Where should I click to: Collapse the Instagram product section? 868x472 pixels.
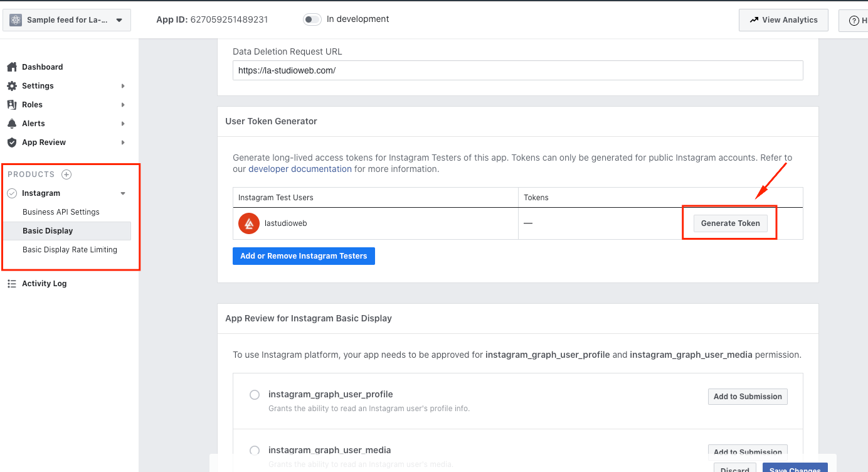123,193
